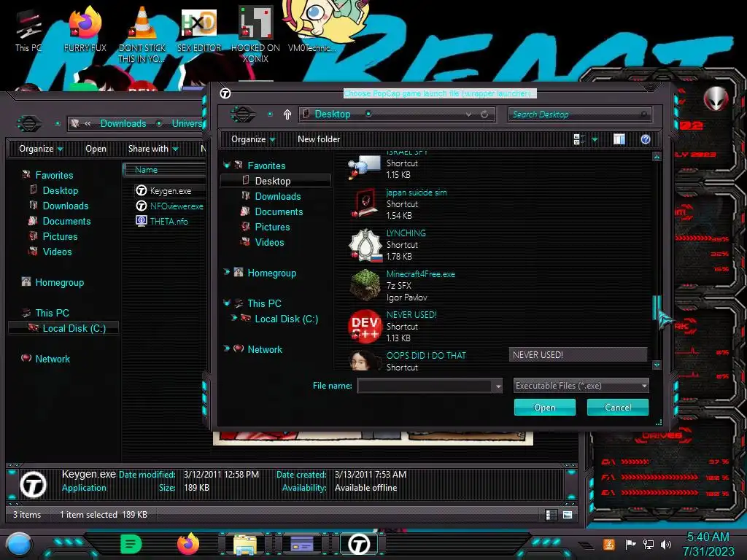
Task: Open green notes app in taskbar
Action: coord(131,544)
